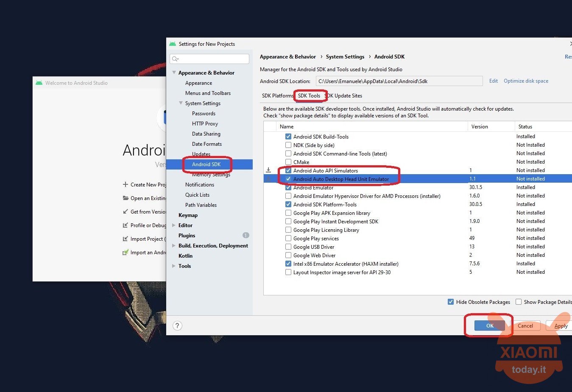This screenshot has height=392, width=572.
Task: Click the Apply button
Action: pos(561,325)
